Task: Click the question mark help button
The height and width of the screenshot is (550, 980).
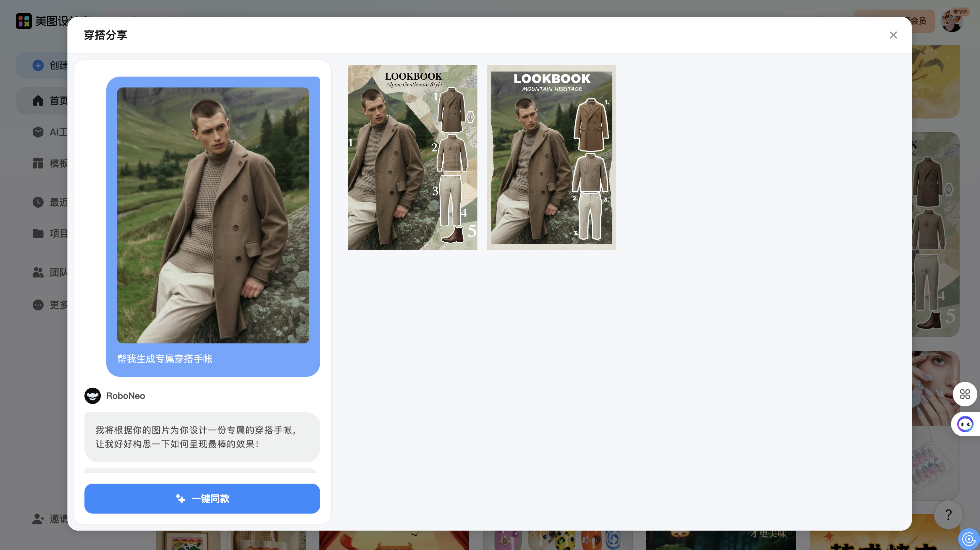Action: 948,515
